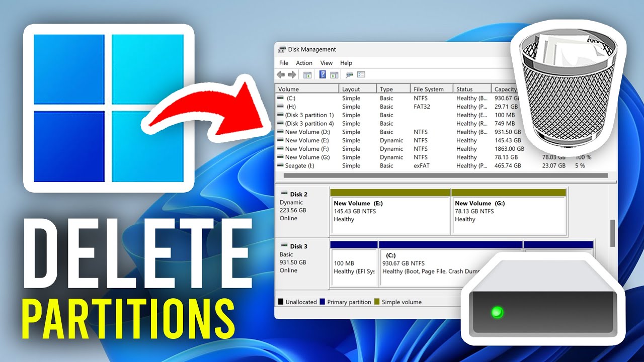Screen dimensions: 644x362
Task: Select 'Seagate (I:)' in volume list
Action: click(x=300, y=165)
